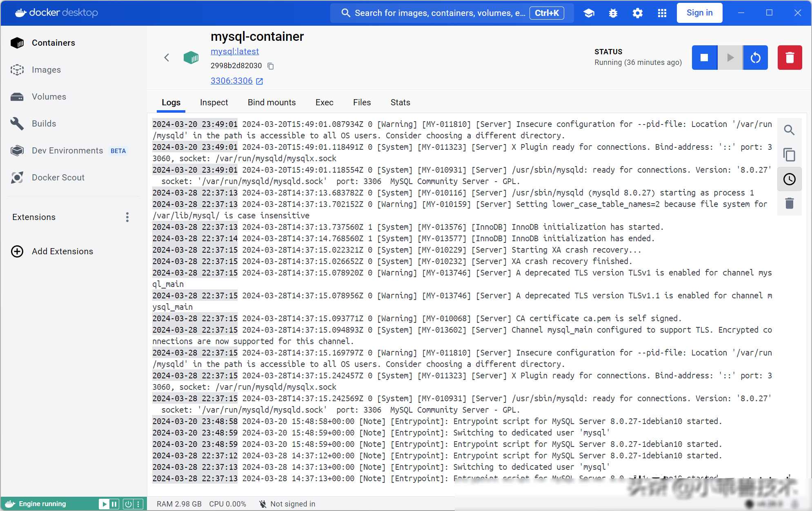The width and height of the screenshot is (812, 511).
Task: Open engine power options in status bar
Action: (128, 504)
